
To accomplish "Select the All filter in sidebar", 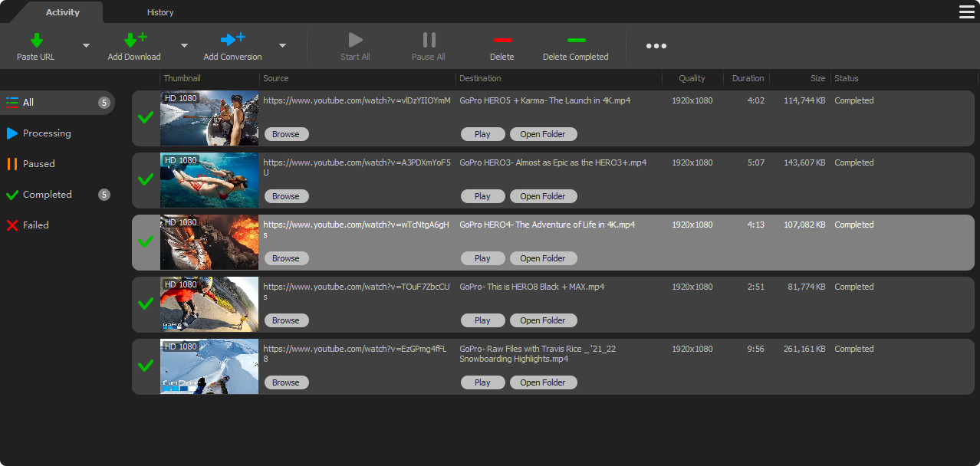I will (58, 103).
